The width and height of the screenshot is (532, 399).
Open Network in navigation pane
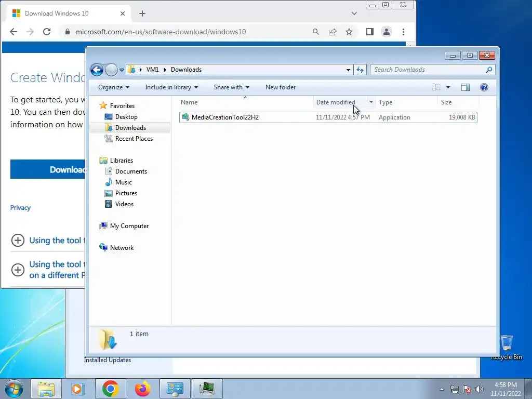tap(122, 248)
